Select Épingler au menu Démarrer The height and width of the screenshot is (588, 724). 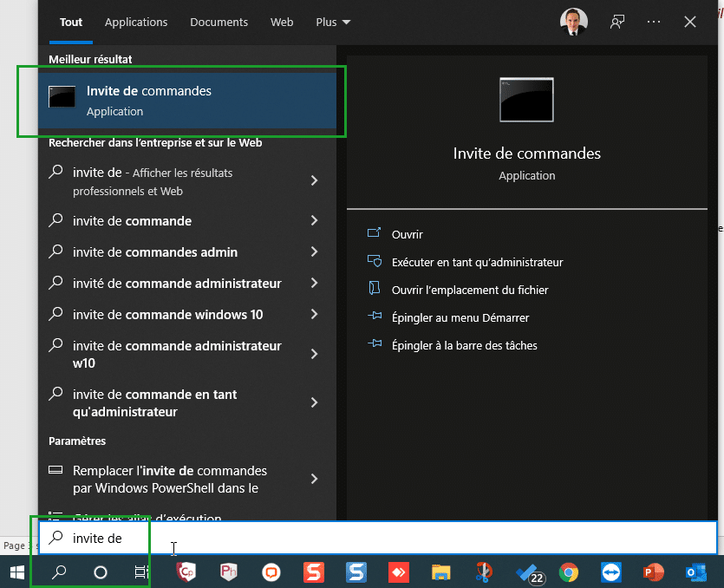[460, 317]
